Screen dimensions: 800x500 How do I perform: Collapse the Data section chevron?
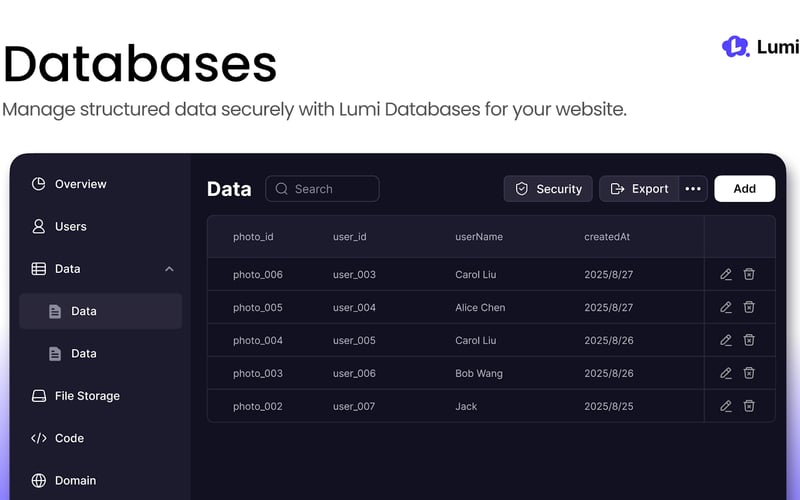pyautogui.click(x=169, y=269)
